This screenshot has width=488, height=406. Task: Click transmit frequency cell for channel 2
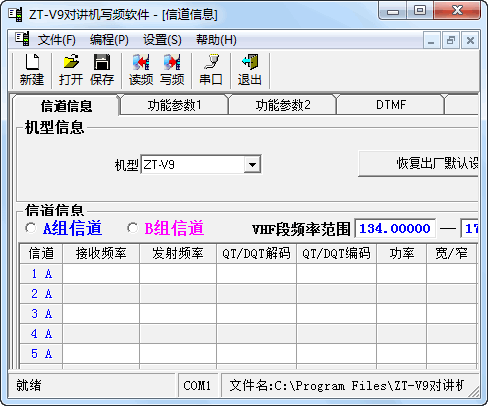(178, 294)
